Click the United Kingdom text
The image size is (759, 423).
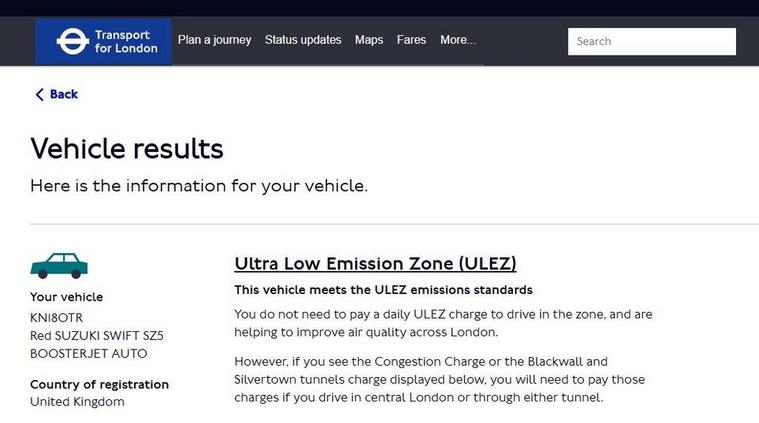(77, 402)
